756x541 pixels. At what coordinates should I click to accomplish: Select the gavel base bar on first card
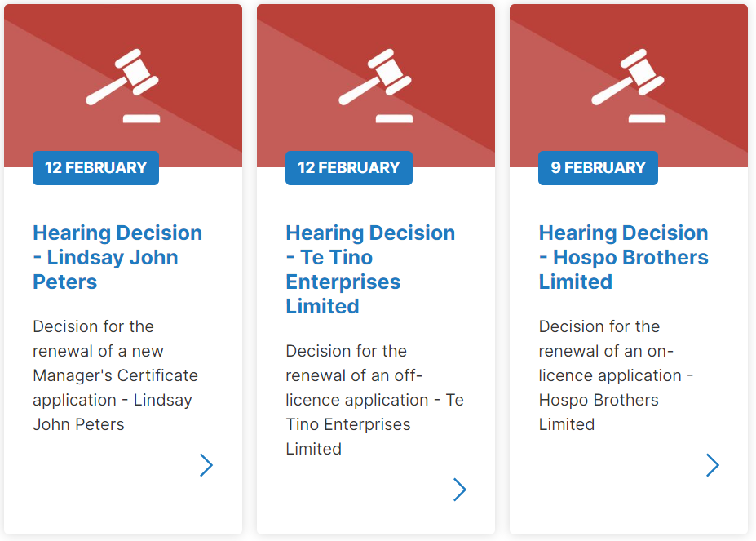pos(141,119)
